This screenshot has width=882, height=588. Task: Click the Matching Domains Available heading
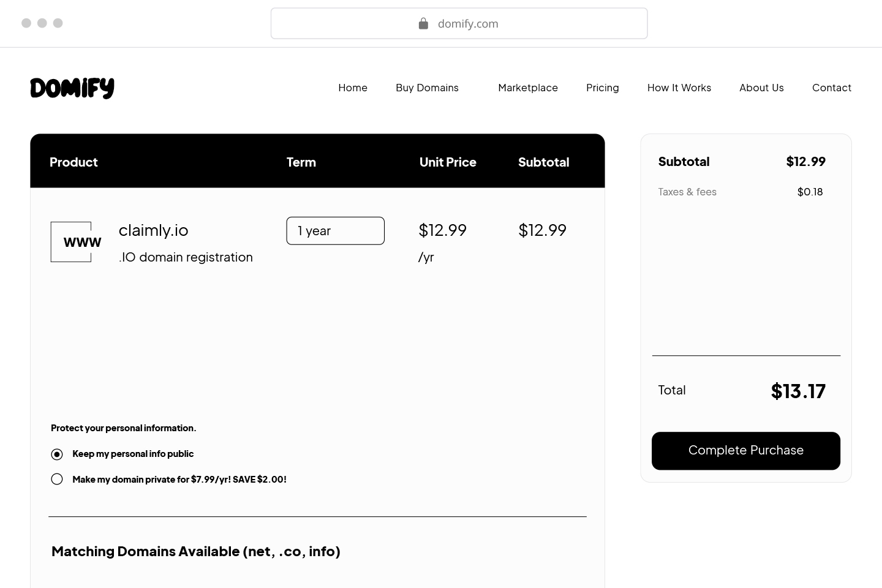(x=196, y=551)
